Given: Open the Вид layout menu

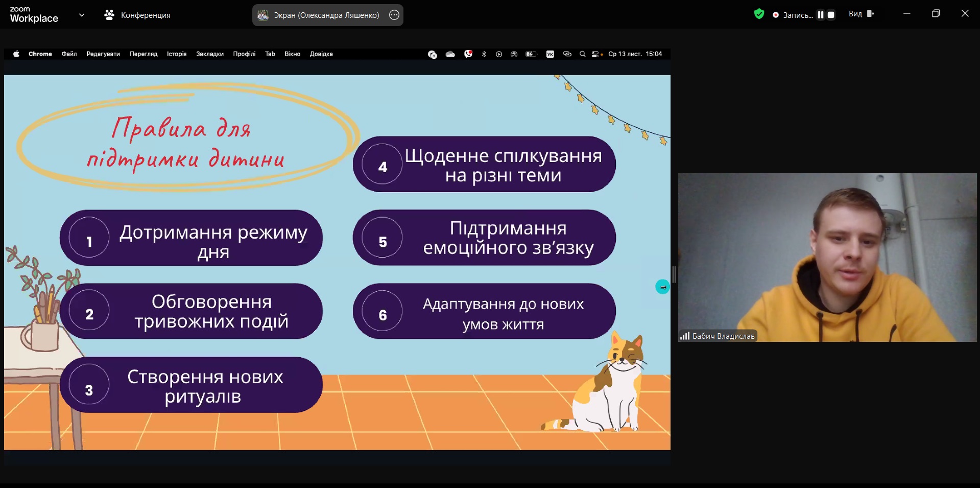Looking at the screenshot, I should [x=861, y=14].
